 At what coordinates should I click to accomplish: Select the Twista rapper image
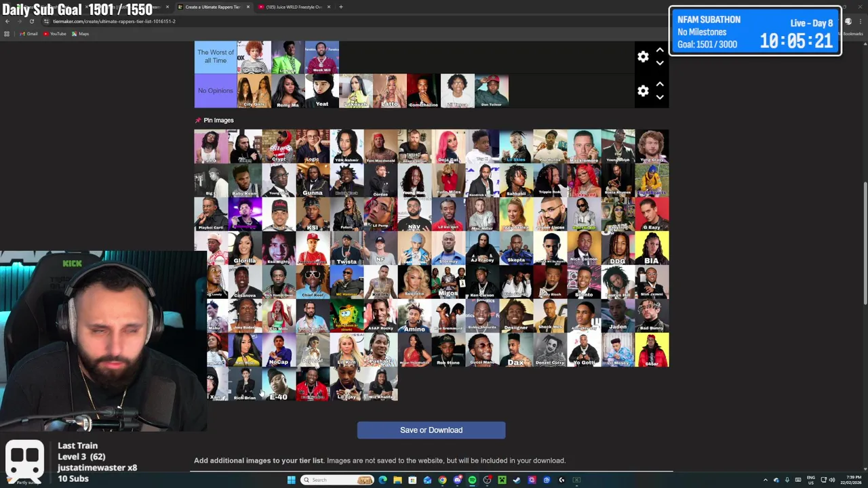pyautogui.click(x=347, y=248)
